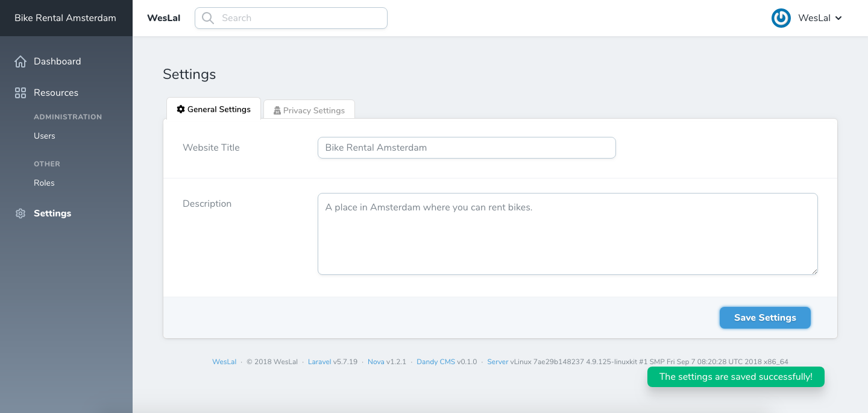Screen dimensions: 868x413
Task: Click the user avatar power icon
Action: tap(781, 18)
